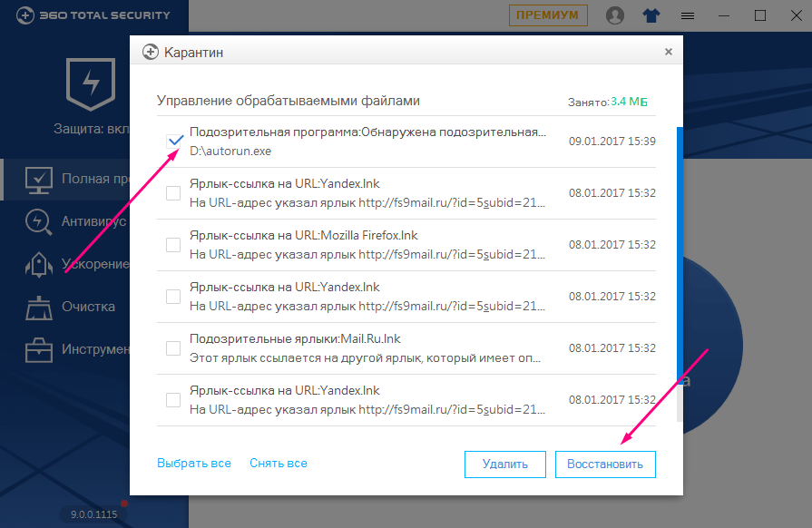This screenshot has height=528, width=812.
Task: Close the Карантин dialog
Action: coord(668,52)
